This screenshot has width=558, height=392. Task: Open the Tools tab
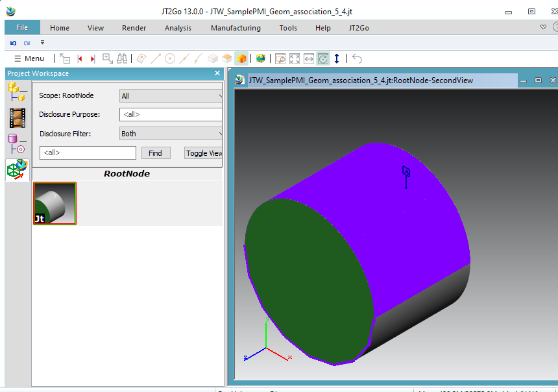[x=288, y=28]
